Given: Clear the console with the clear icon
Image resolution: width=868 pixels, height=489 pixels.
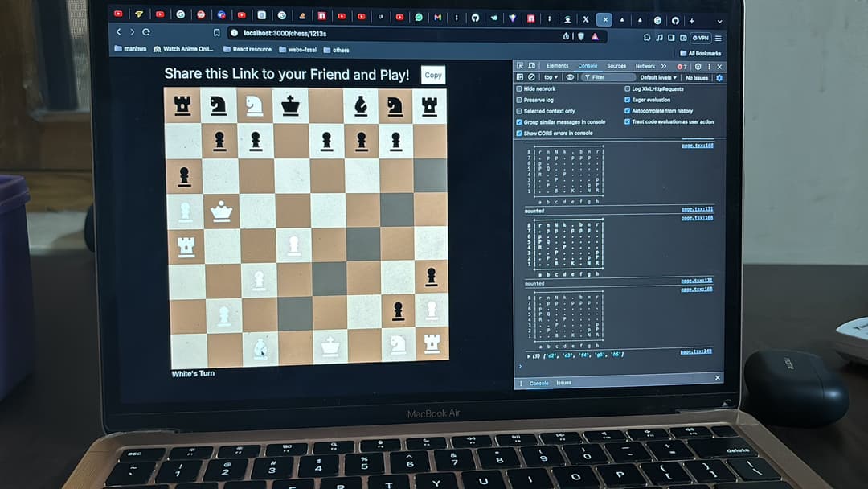Looking at the screenshot, I should click(x=531, y=77).
